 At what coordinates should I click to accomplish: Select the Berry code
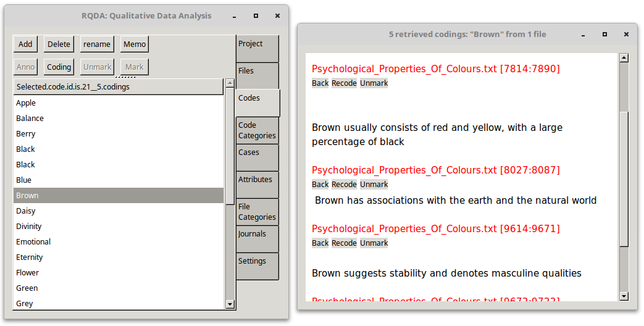pyautogui.click(x=119, y=134)
